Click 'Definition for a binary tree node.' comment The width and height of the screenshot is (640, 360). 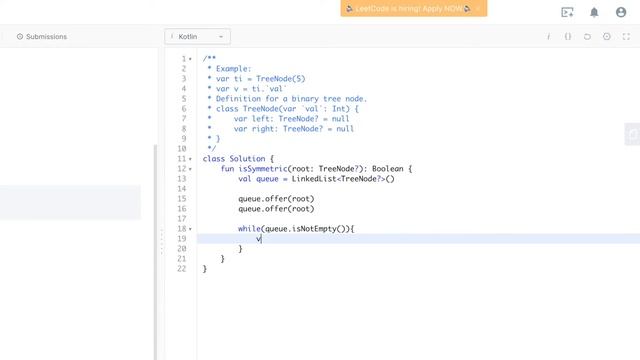click(291, 99)
